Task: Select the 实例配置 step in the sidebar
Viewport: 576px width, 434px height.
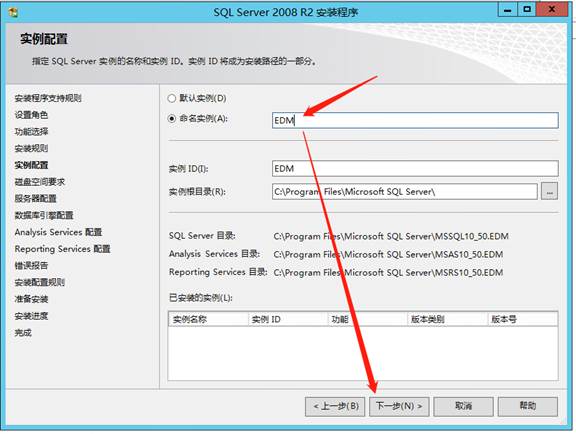Action: (x=32, y=165)
